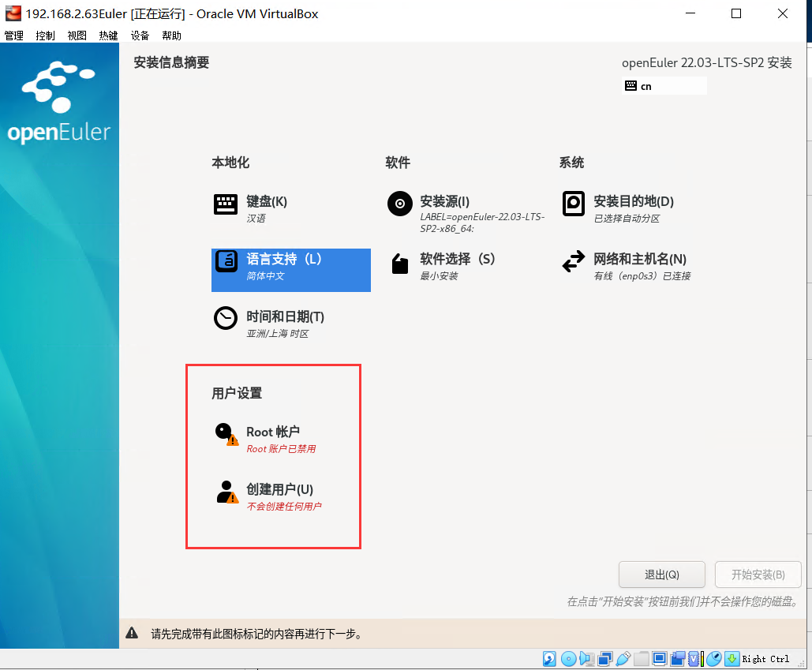Click the recording icon in VirtualBox status bar
This screenshot has height=670, width=812.
tap(677, 659)
